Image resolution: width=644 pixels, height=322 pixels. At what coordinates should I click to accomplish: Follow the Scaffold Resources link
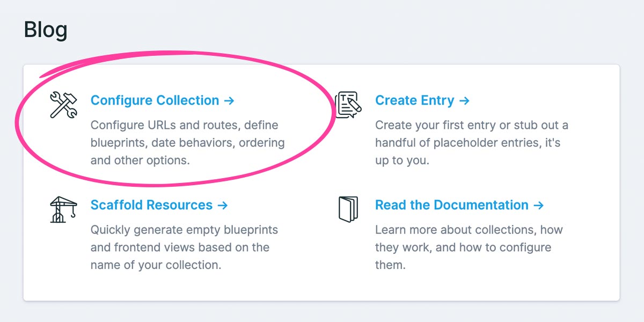click(151, 205)
